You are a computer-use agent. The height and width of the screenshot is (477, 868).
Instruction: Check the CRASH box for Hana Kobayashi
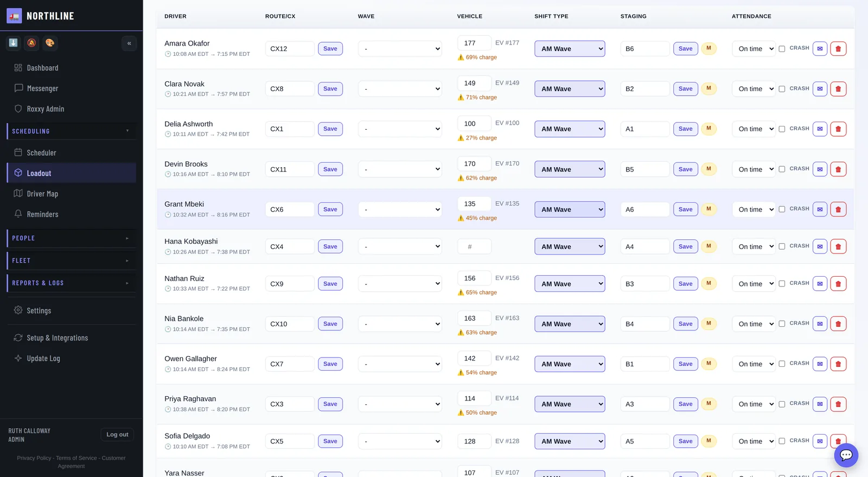(x=782, y=247)
